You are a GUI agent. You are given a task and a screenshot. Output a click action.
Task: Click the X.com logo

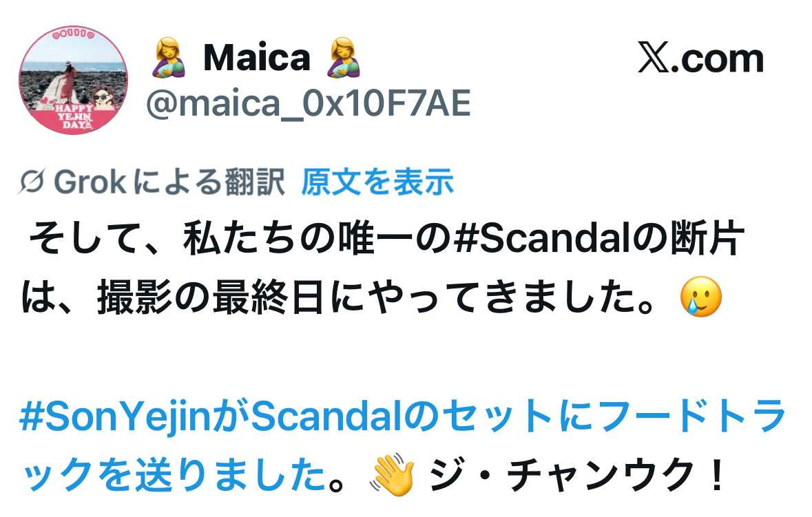[x=700, y=58]
